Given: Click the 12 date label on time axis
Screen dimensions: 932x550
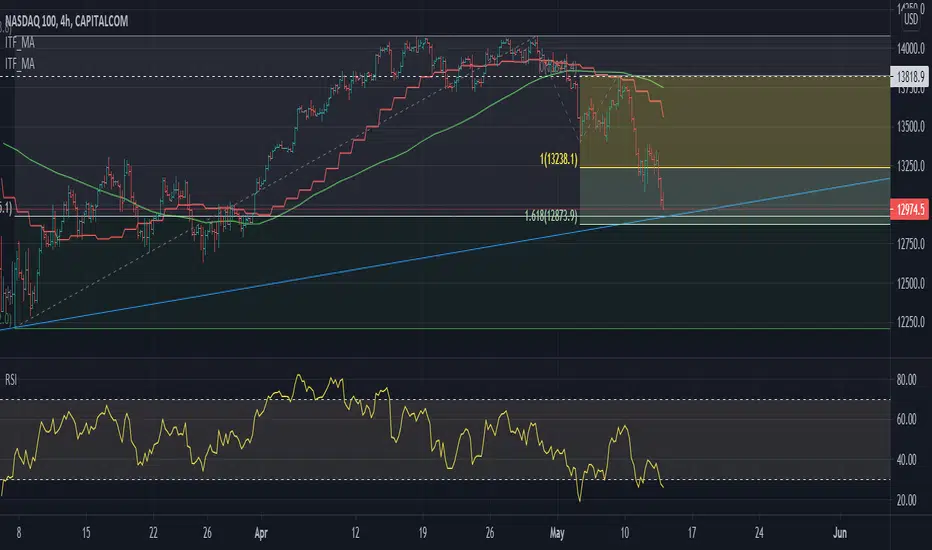Looking at the screenshot, I should pos(355,533).
